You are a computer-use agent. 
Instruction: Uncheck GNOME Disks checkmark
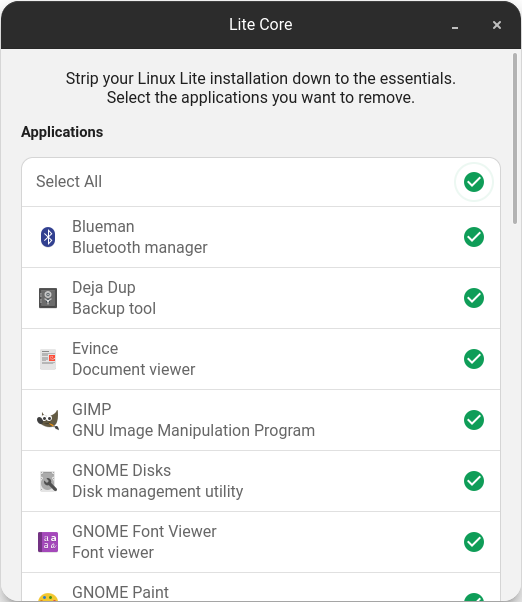(x=474, y=481)
